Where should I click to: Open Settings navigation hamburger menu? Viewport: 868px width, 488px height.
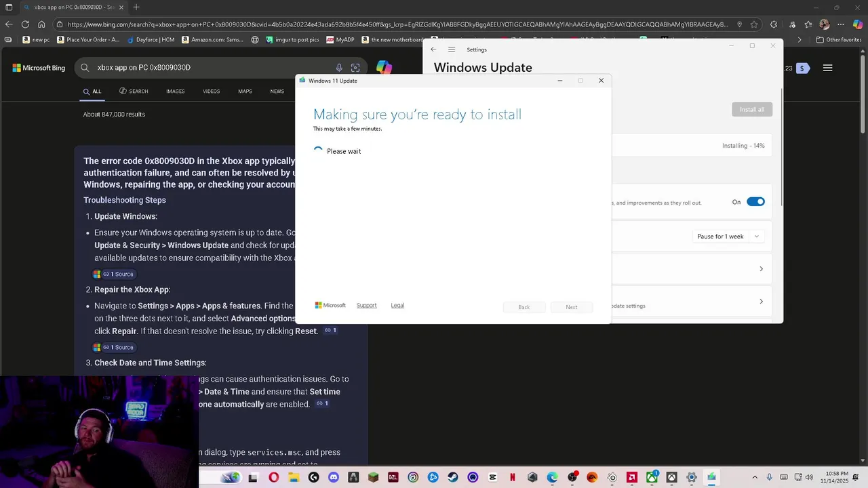452,49
